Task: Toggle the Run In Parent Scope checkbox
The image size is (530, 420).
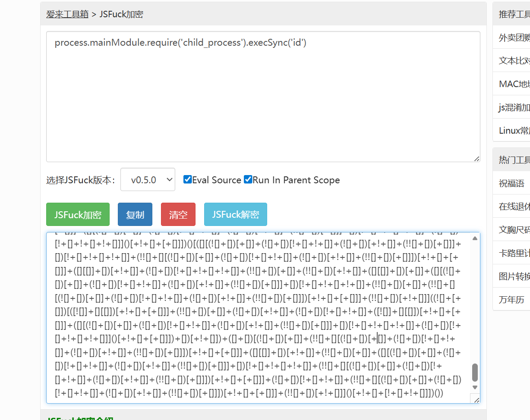Action: (248, 179)
